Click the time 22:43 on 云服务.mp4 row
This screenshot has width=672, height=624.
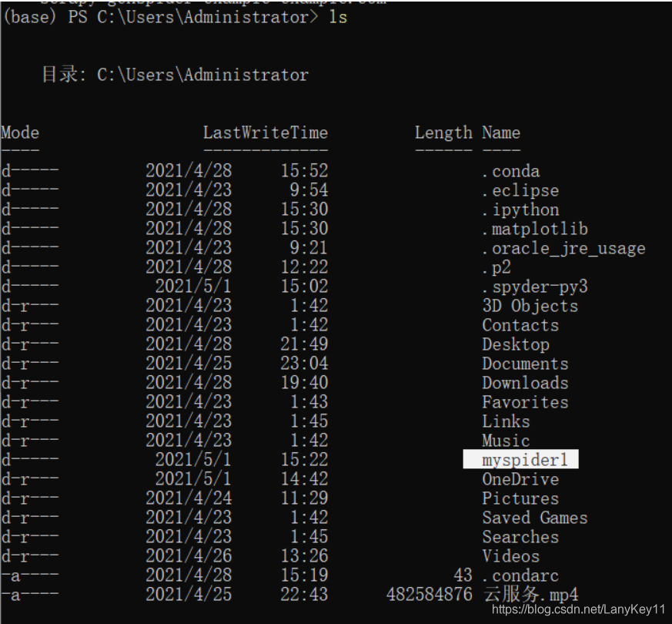click(x=304, y=595)
